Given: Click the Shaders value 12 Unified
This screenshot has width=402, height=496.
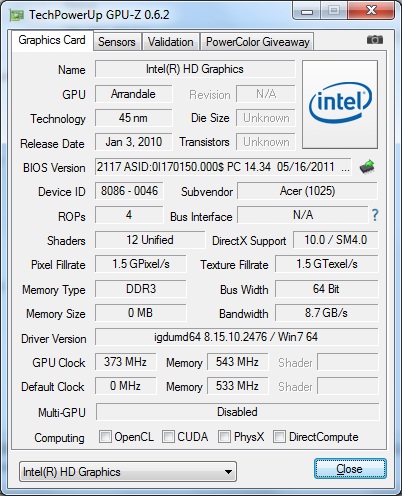Looking at the screenshot, I should (x=150, y=240).
